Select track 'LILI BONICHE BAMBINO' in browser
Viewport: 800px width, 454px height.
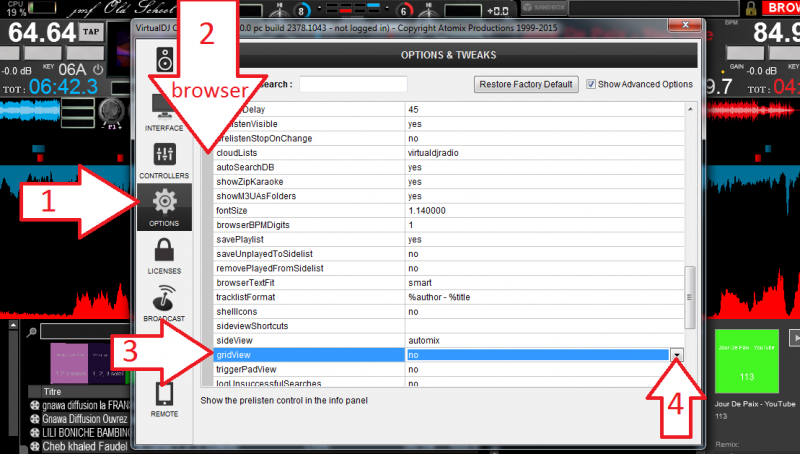(85, 433)
